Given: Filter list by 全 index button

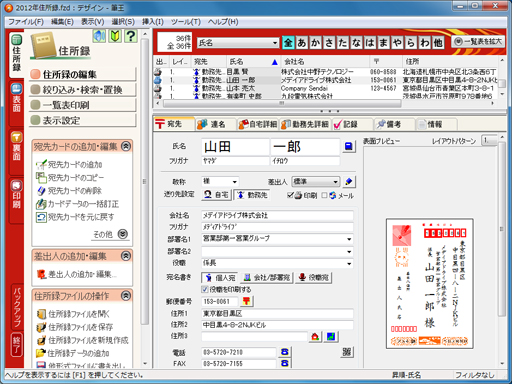Looking at the screenshot, I should 288,43.
